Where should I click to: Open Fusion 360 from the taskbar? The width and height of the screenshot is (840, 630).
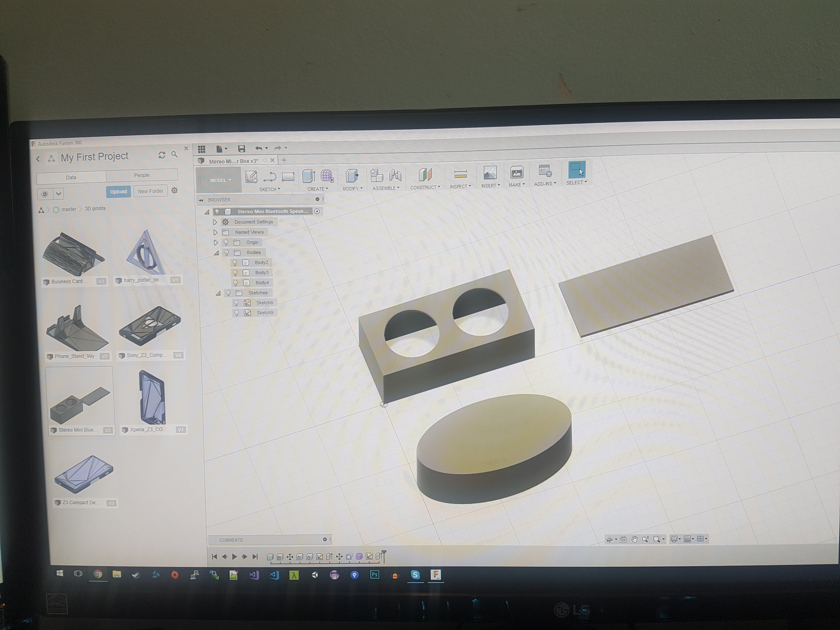click(436, 575)
